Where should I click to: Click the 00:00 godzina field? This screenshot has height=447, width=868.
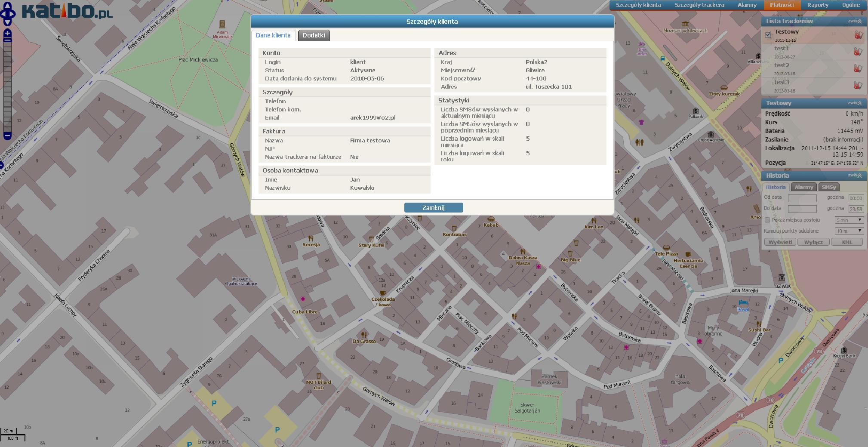click(x=856, y=198)
